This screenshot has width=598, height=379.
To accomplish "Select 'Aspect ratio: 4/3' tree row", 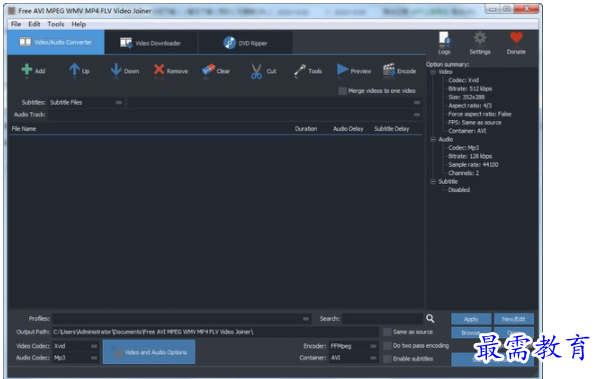I will (x=470, y=106).
